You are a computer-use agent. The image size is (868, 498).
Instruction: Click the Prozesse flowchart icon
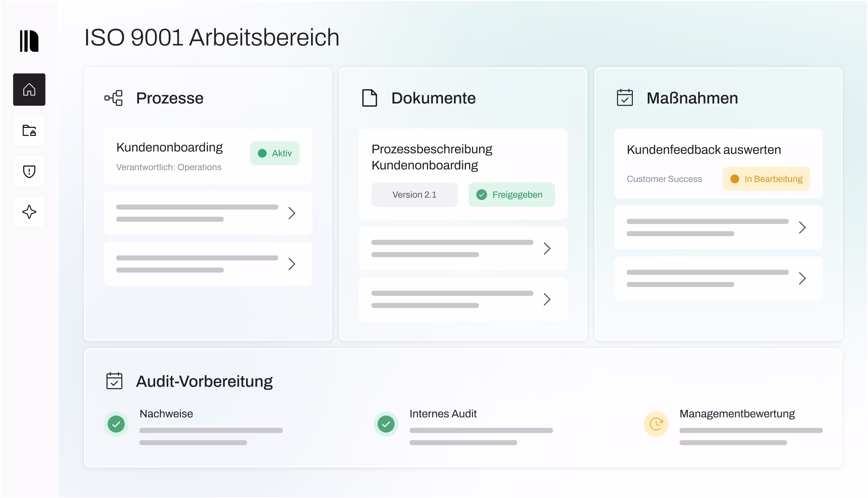point(114,98)
